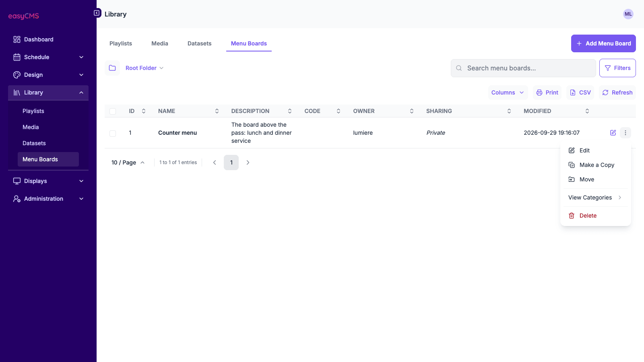Sort by the ID column arrows
The image size is (644, 362).
pos(144,111)
